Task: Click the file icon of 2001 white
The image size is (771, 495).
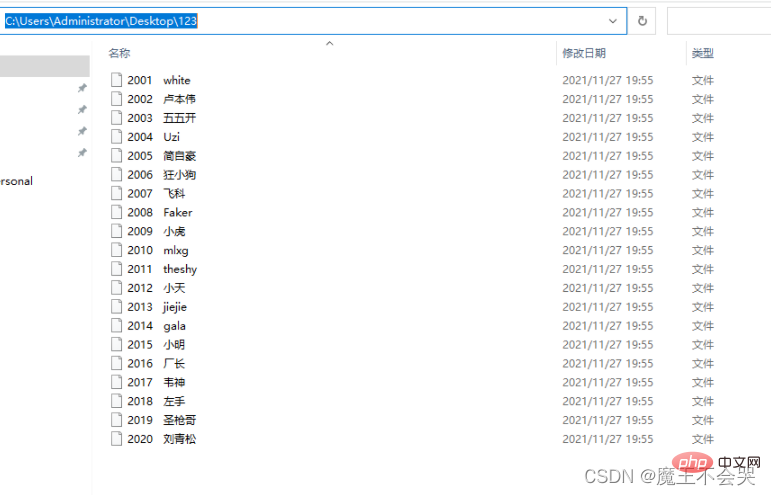Action: (117, 80)
